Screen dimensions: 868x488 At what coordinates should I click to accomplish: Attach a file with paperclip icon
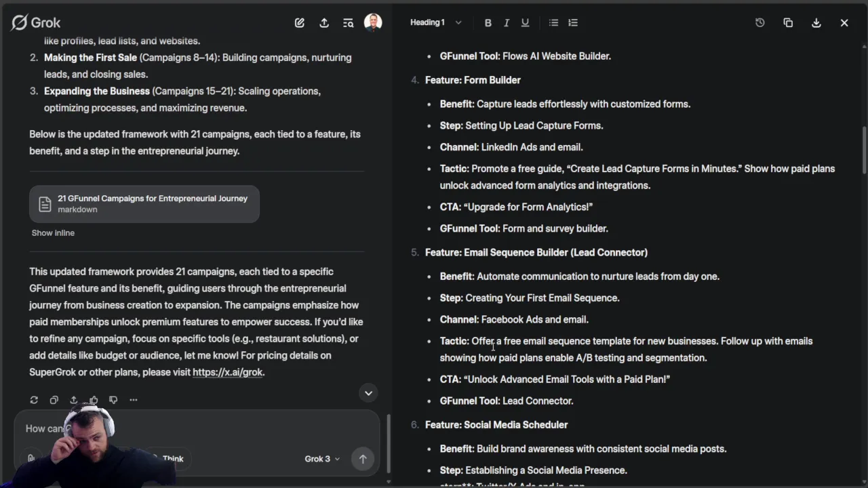coord(31,459)
